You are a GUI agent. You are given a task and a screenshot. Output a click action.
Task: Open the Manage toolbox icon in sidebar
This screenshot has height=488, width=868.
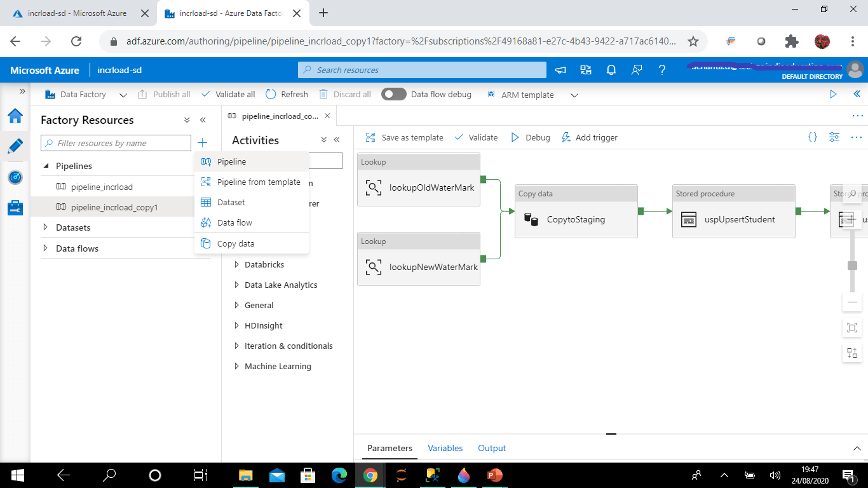click(15, 208)
